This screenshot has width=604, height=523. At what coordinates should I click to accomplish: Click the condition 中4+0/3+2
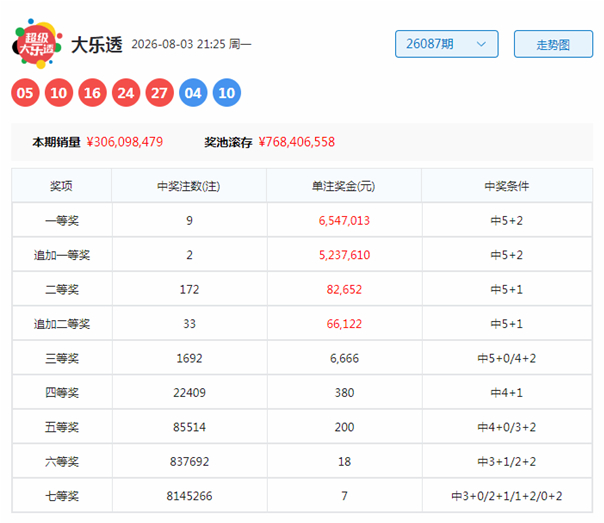507,427
